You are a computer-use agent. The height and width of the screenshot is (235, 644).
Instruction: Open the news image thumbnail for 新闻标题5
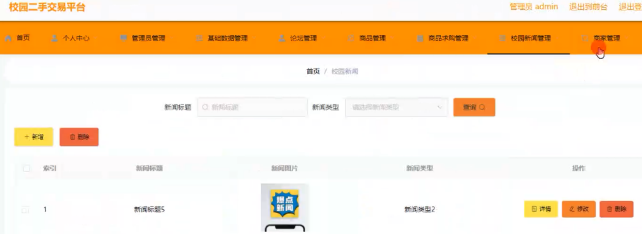click(284, 207)
